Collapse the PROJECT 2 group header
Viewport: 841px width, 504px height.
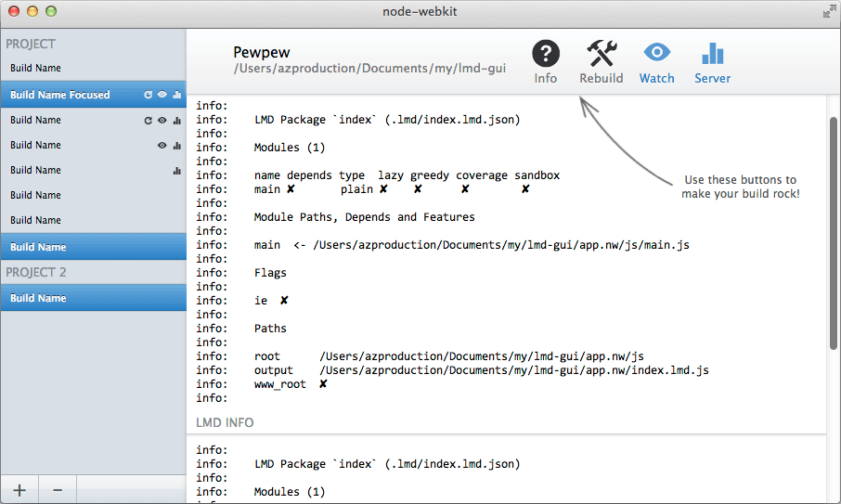[36, 272]
